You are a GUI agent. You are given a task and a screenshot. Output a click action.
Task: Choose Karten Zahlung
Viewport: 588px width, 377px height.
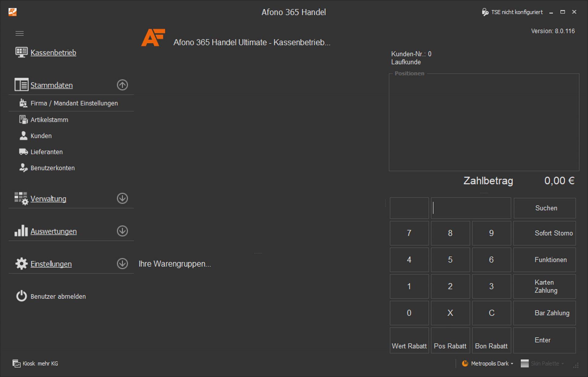545,286
